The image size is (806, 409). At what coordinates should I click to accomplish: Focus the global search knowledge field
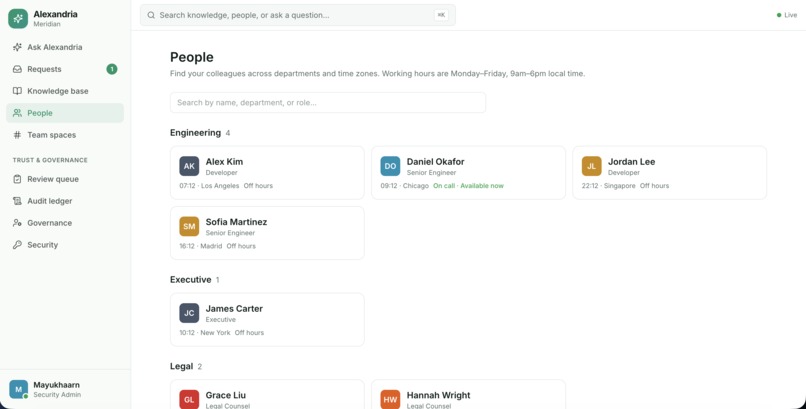(x=298, y=15)
